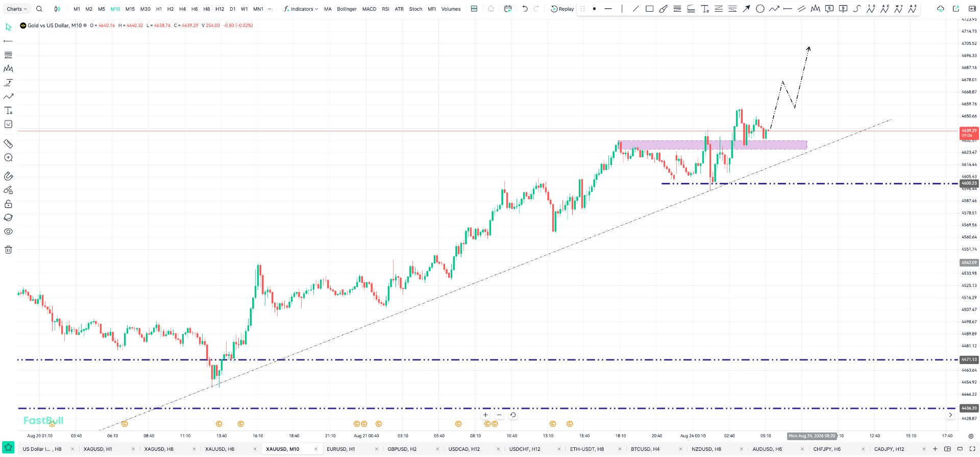Zoom in chart with plus button
This screenshot has width=980, height=457.
coord(485,415)
